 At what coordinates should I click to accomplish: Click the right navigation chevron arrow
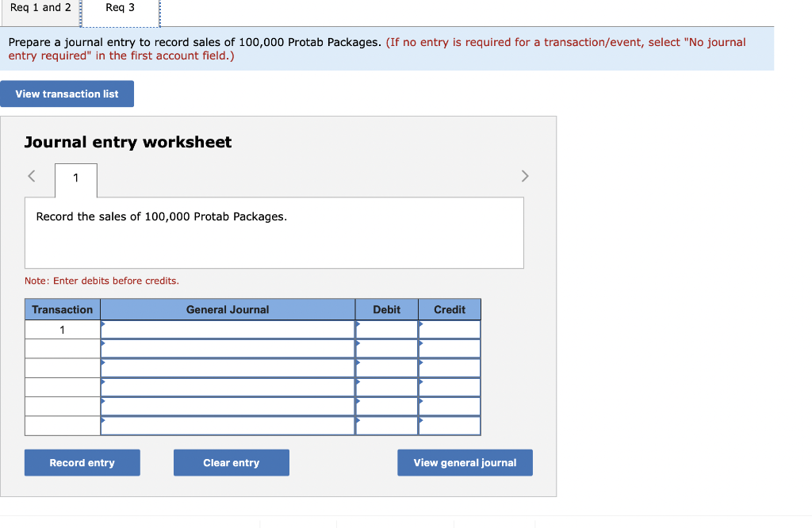click(x=525, y=176)
